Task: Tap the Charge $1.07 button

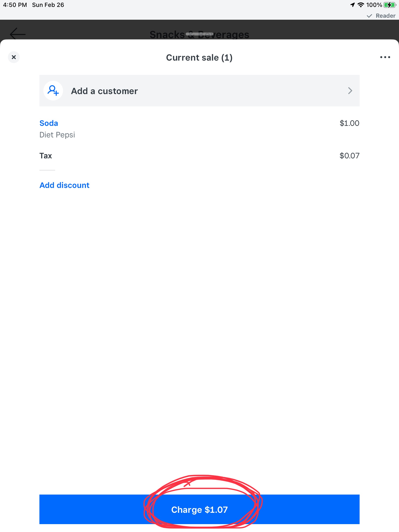Action: click(x=199, y=509)
